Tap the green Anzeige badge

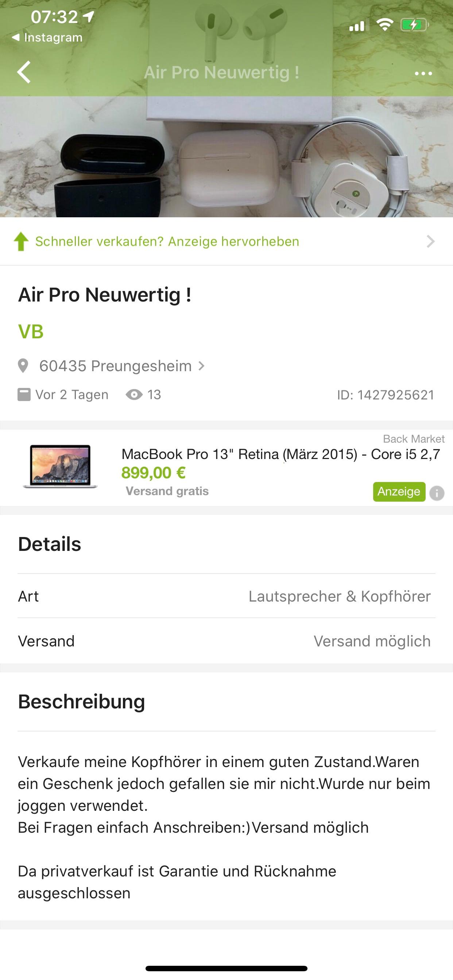[399, 491]
